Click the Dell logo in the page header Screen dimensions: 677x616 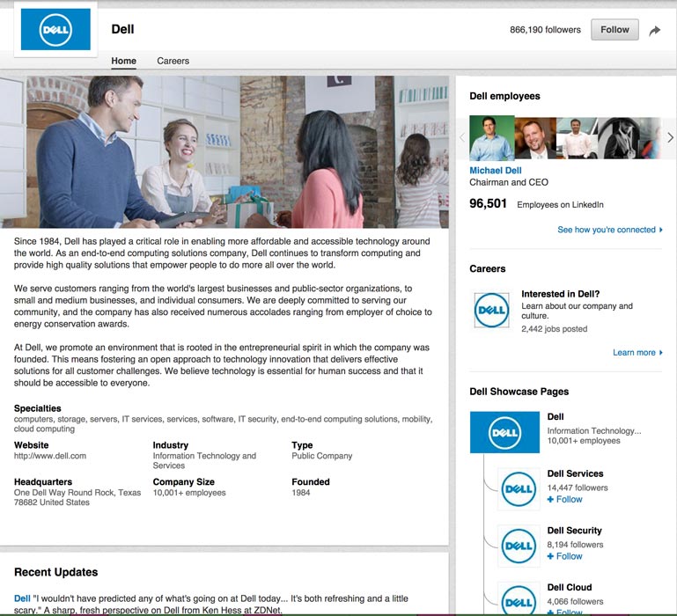click(55, 29)
